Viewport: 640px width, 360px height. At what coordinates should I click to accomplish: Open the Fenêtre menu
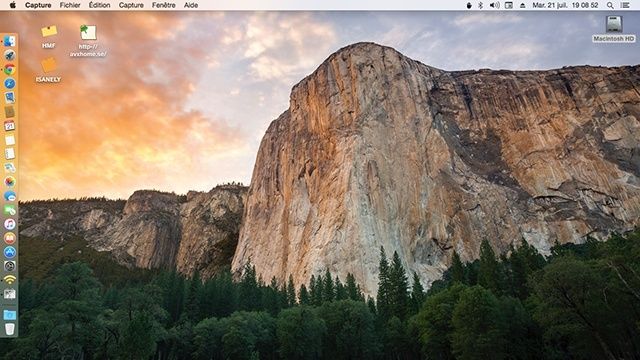[164, 5]
